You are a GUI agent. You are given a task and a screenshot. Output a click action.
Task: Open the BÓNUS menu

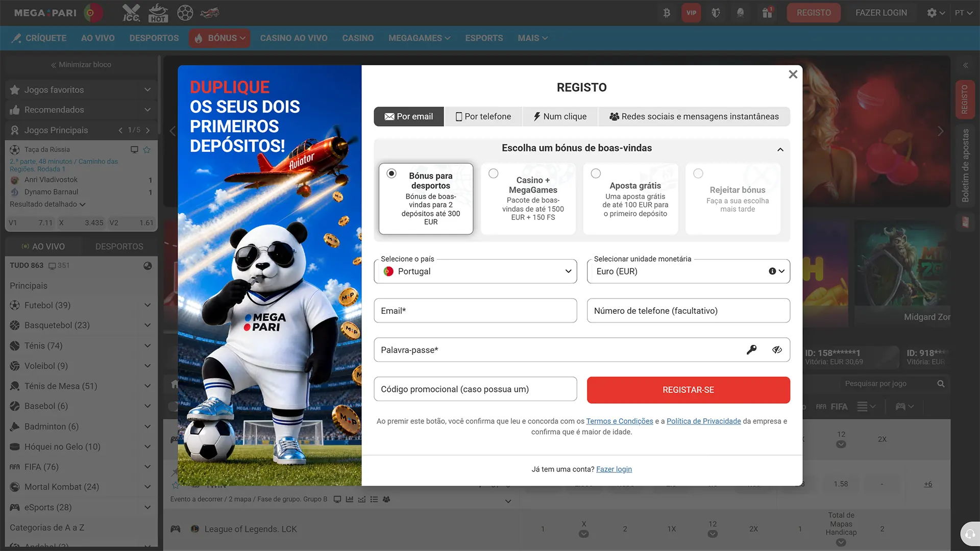coord(219,38)
